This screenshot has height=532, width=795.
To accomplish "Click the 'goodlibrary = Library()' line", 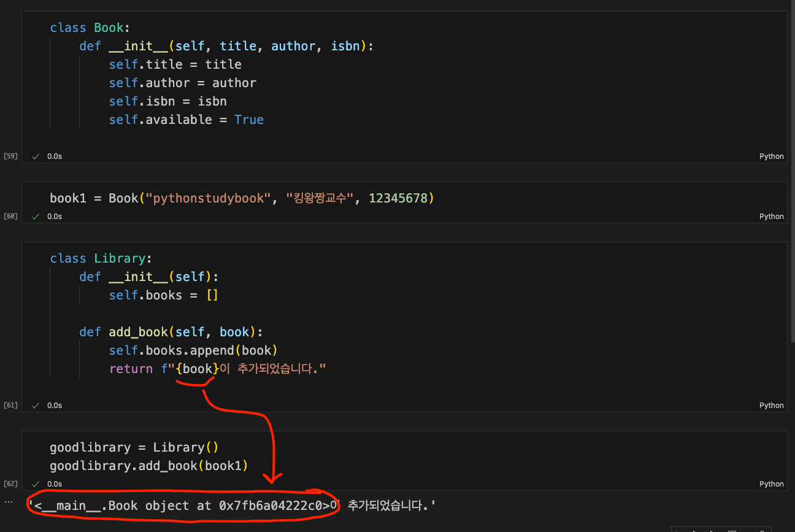I will [134, 447].
